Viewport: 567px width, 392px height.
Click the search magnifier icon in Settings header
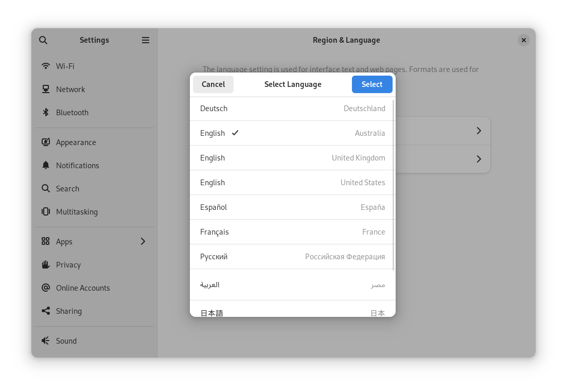43,40
